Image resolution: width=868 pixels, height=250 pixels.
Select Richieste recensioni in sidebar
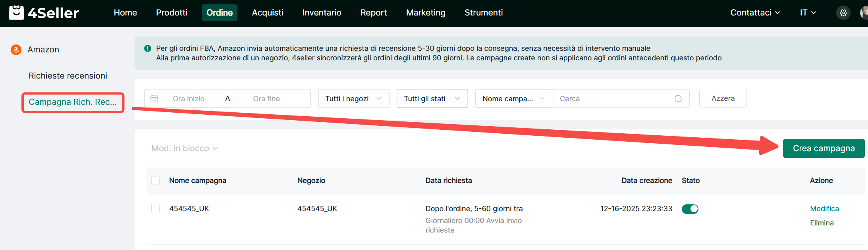[68, 76]
